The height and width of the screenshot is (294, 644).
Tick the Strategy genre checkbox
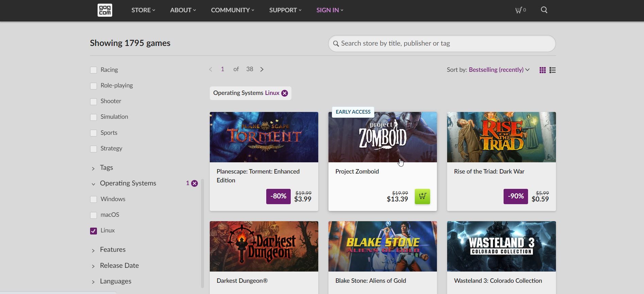pos(94,149)
